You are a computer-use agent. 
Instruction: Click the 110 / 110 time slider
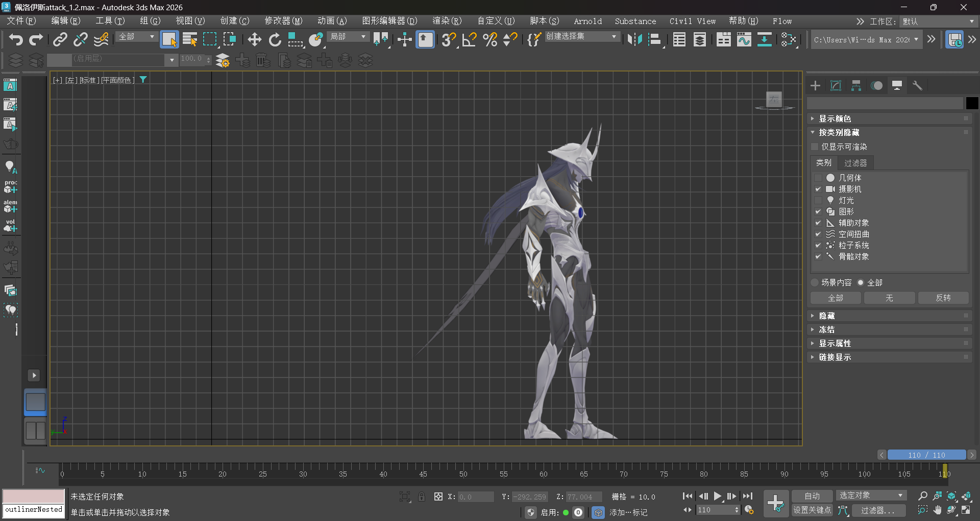927,455
